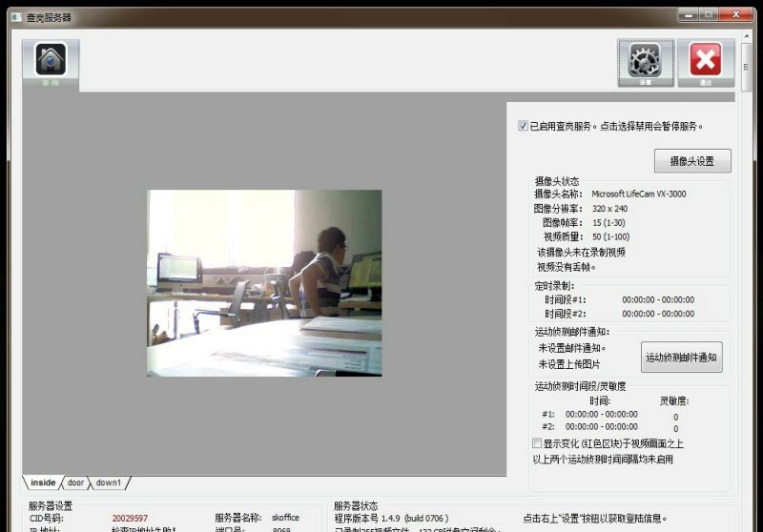Select frame rate value 15 (1-30)
The width and height of the screenshot is (763, 532).
[x=608, y=222]
